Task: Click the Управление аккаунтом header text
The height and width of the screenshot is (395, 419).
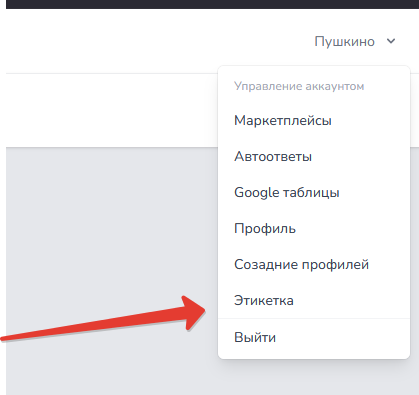Action: pos(299,86)
